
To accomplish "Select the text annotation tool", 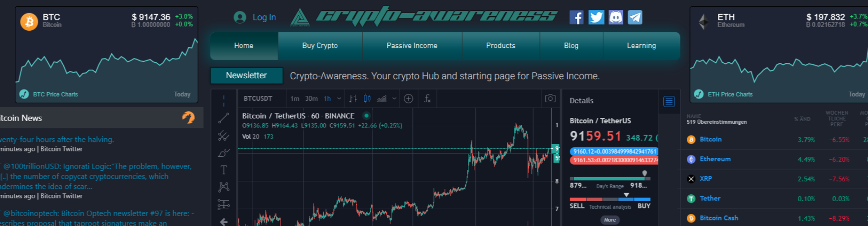I will point(224,170).
